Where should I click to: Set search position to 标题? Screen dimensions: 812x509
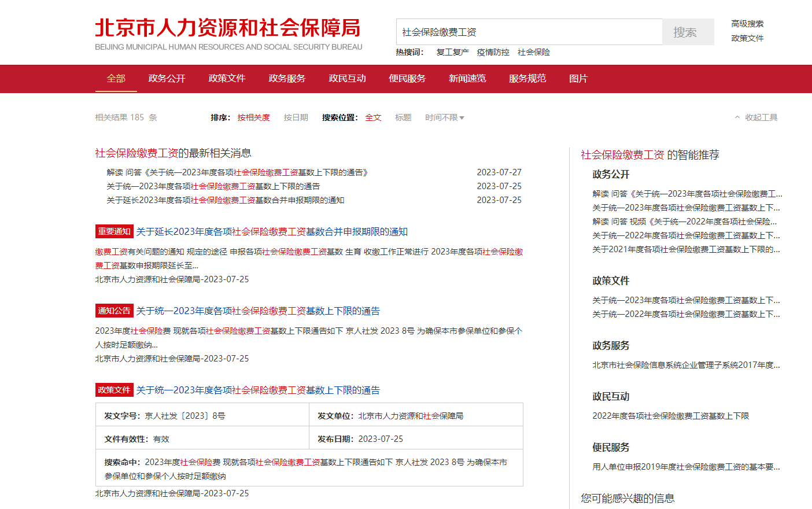click(x=403, y=117)
